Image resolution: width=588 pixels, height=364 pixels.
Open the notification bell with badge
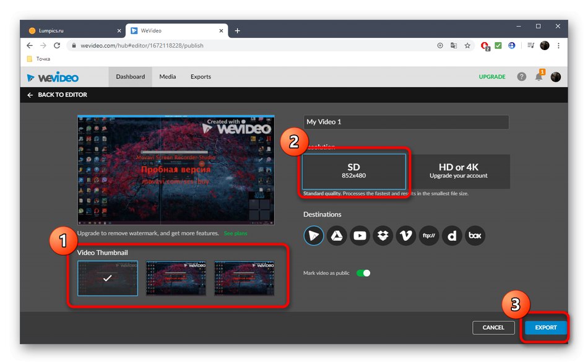click(538, 77)
